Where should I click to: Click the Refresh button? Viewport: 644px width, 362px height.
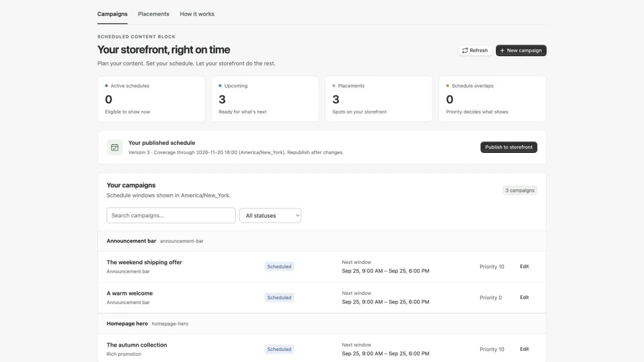[475, 50]
